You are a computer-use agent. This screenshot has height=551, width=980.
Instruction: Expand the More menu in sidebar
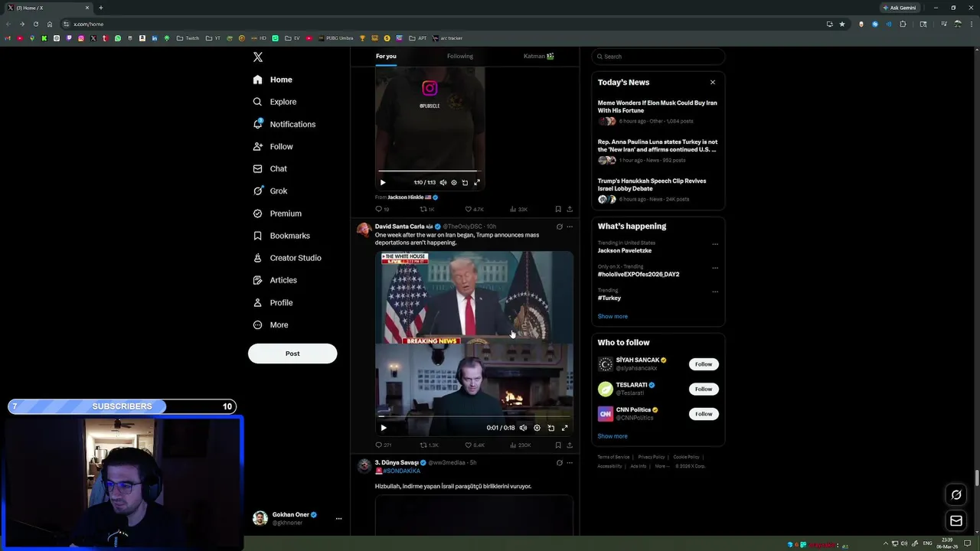(x=270, y=324)
